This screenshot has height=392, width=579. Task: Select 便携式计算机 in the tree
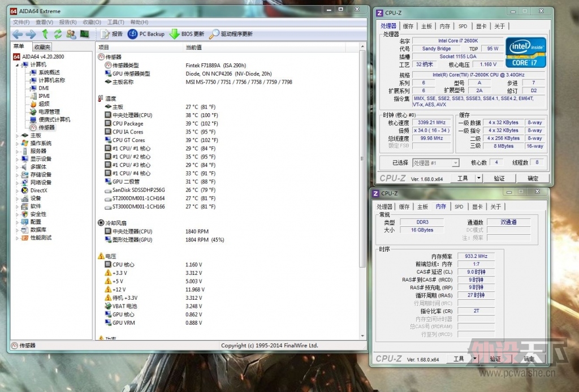click(x=50, y=119)
